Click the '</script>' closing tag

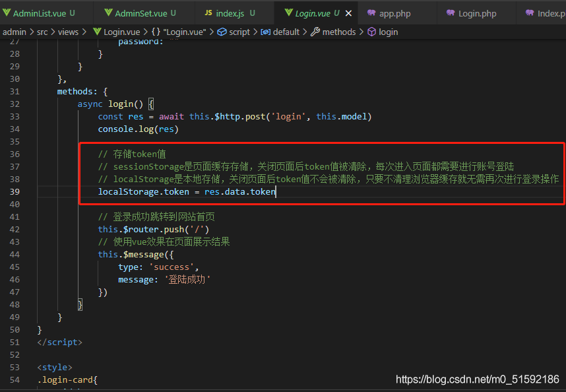pos(59,343)
